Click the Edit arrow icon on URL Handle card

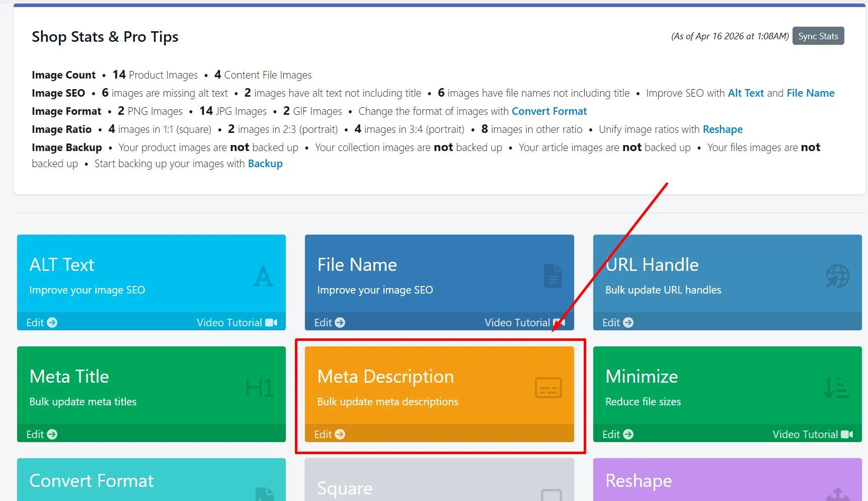[628, 322]
